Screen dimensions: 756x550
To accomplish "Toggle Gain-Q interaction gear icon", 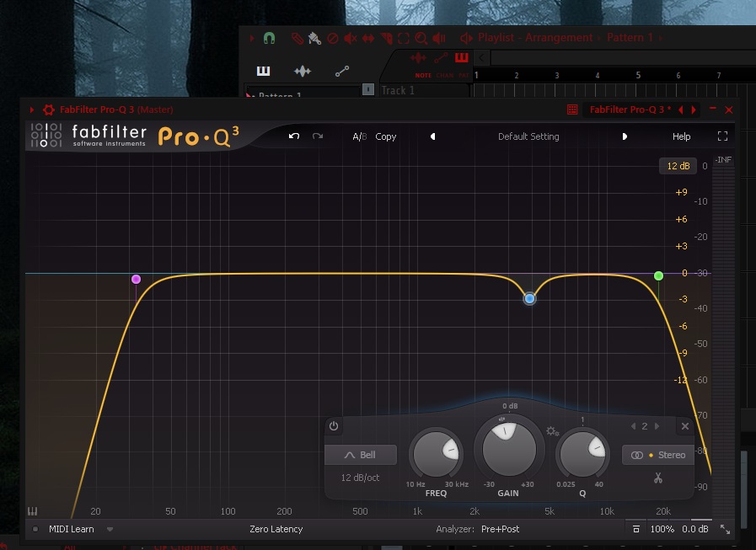I will tap(552, 431).
